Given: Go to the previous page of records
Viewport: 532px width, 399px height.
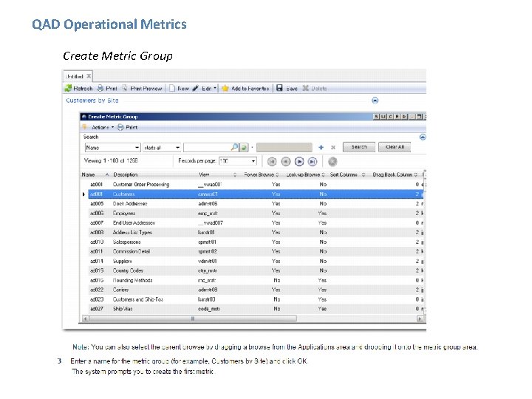Looking at the screenshot, I should point(286,162).
